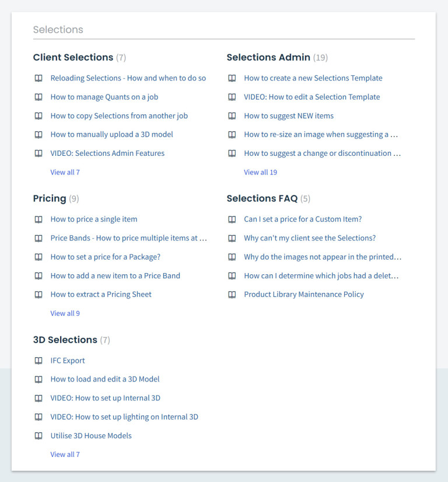
Task: Click the book icon beside Product Library Maintenance Policy
Action: (x=232, y=294)
